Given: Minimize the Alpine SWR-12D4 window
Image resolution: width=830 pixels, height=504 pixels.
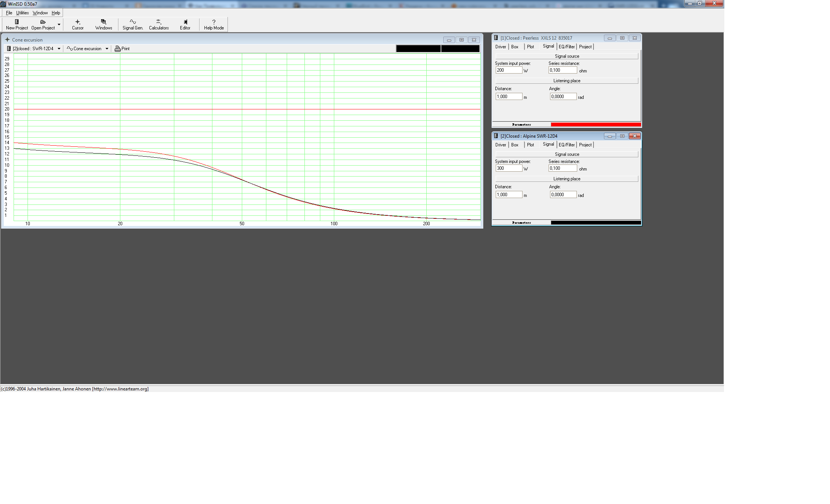Looking at the screenshot, I should [610, 136].
